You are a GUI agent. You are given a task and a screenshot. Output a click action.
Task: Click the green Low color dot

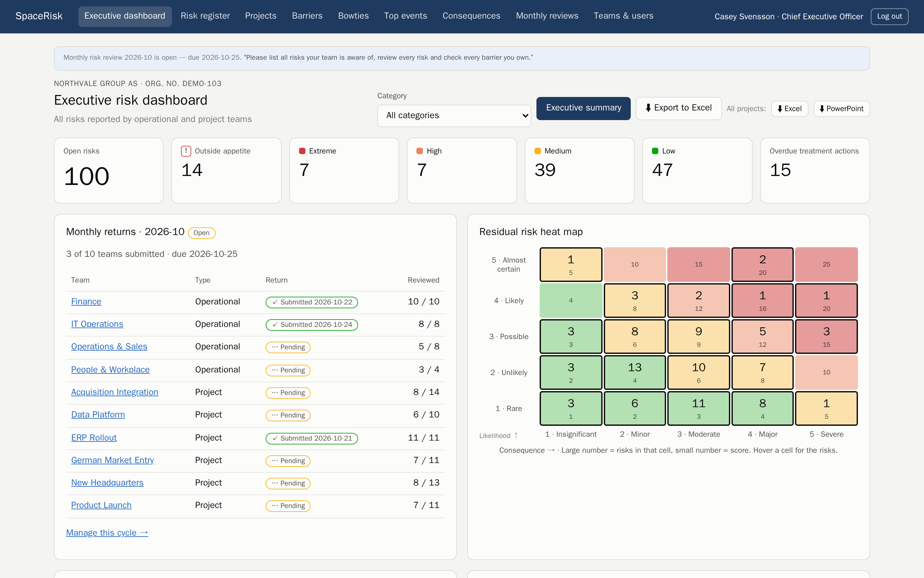655,151
